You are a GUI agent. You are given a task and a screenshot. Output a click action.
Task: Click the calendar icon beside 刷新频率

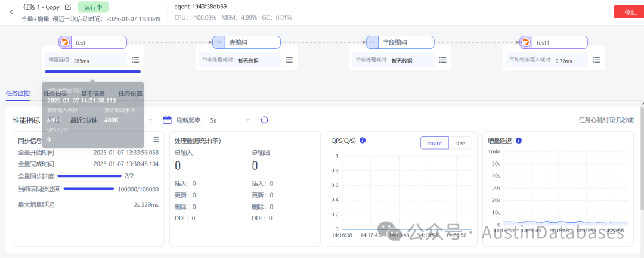[x=167, y=120]
